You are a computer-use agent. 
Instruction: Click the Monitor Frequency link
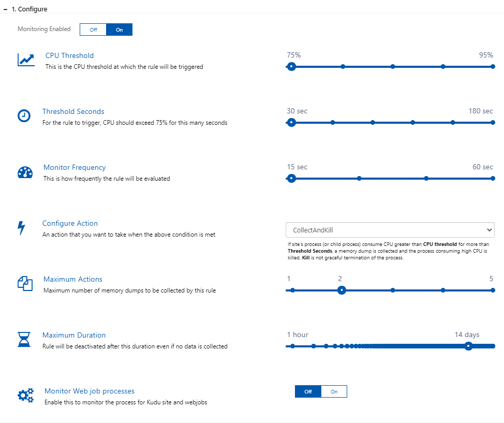75,167
